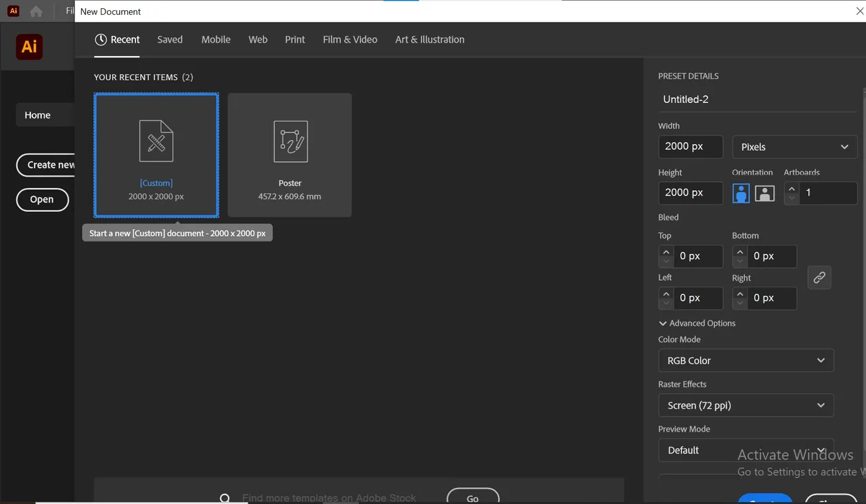Open Raster Effects dropdown Screen (72 ppi)
This screenshot has width=866, height=504.
[746, 405]
